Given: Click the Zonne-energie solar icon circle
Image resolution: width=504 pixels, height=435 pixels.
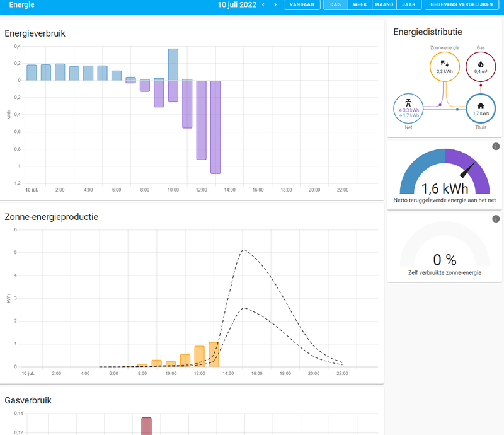Looking at the screenshot, I should point(445,67).
